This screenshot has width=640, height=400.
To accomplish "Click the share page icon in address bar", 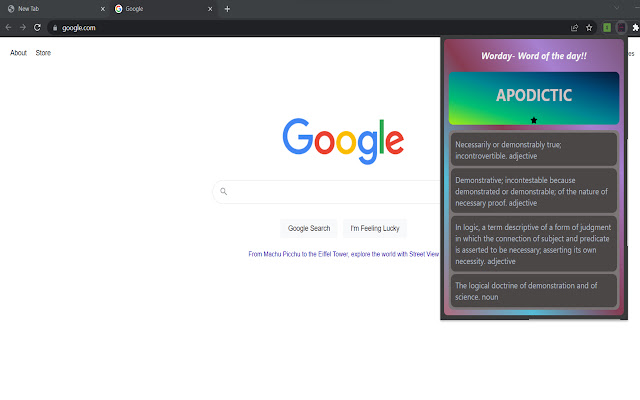I will pyautogui.click(x=574, y=28).
